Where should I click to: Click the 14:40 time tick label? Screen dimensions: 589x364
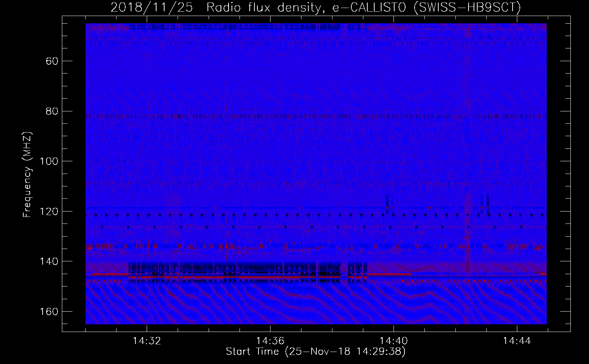pos(394,341)
